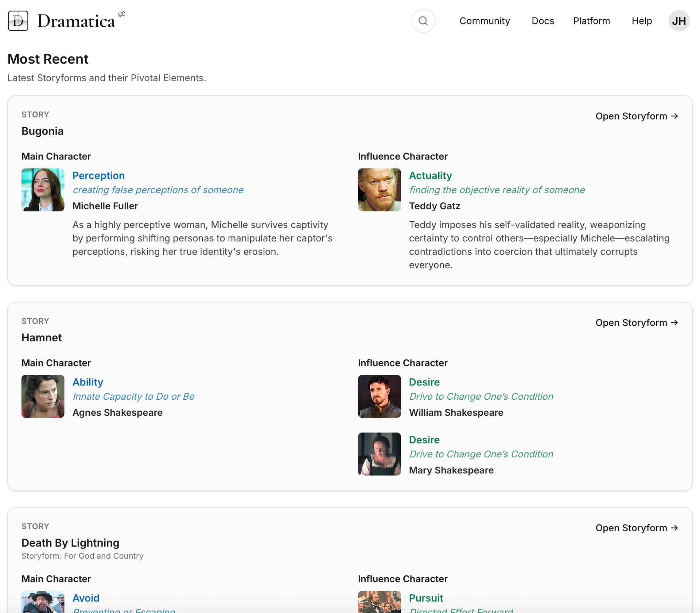Open the Community menu
The height and width of the screenshot is (613, 700).
pos(484,21)
